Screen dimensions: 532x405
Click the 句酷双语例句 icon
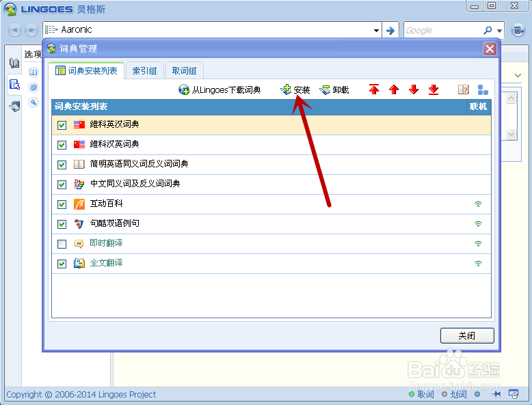click(x=79, y=224)
